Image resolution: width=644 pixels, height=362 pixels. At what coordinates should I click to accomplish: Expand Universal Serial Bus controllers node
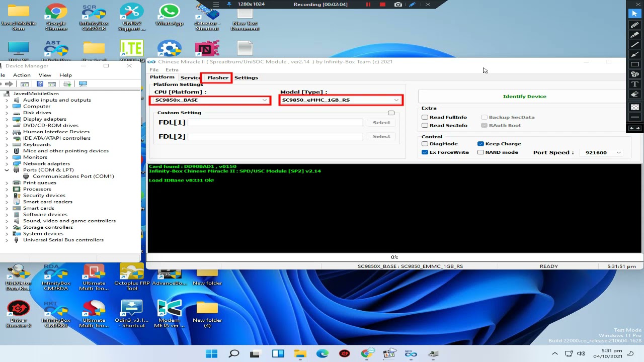[7, 240]
